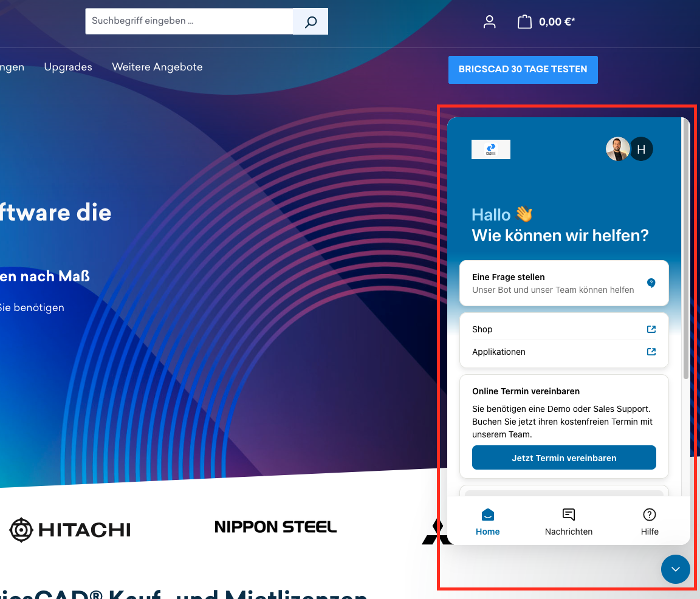Open the Weitere Angebote menu
The height and width of the screenshot is (599, 700).
pyautogui.click(x=157, y=67)
